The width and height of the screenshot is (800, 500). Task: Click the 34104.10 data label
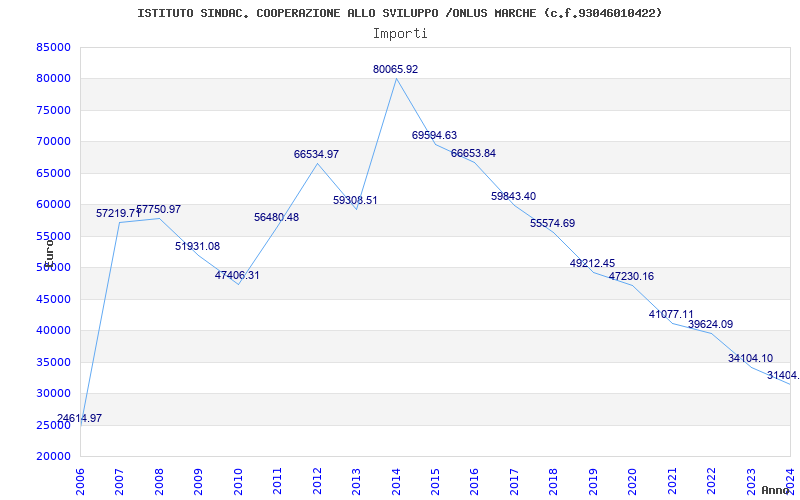point(750,358)
